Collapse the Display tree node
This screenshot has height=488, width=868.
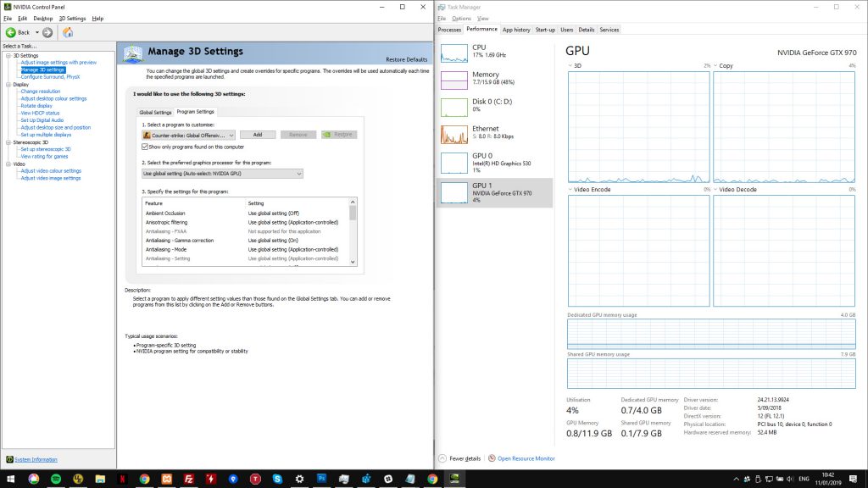8,85
